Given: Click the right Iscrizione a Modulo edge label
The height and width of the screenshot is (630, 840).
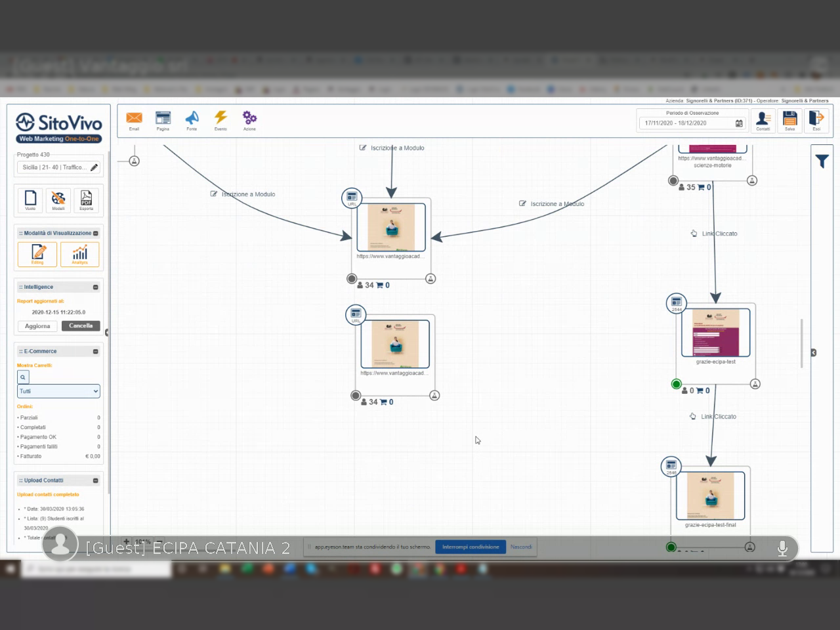Looking at the screenshot, I should [551, 204].
